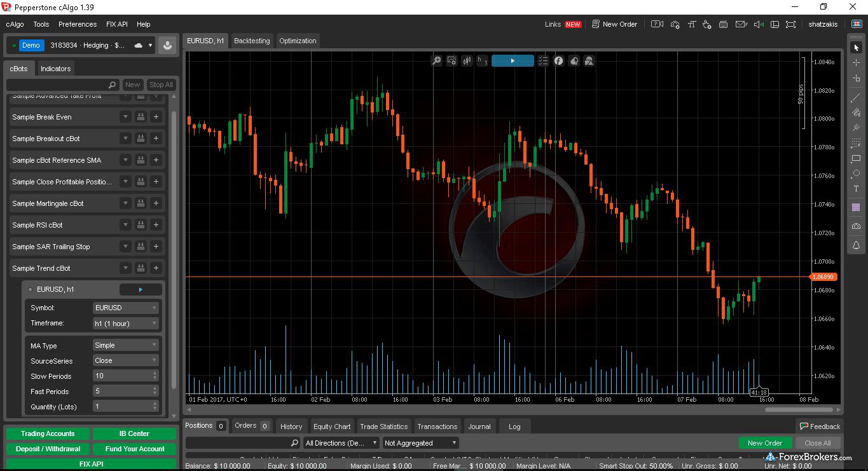Open the All Directions filter dropdown

[x=341, y=443]
